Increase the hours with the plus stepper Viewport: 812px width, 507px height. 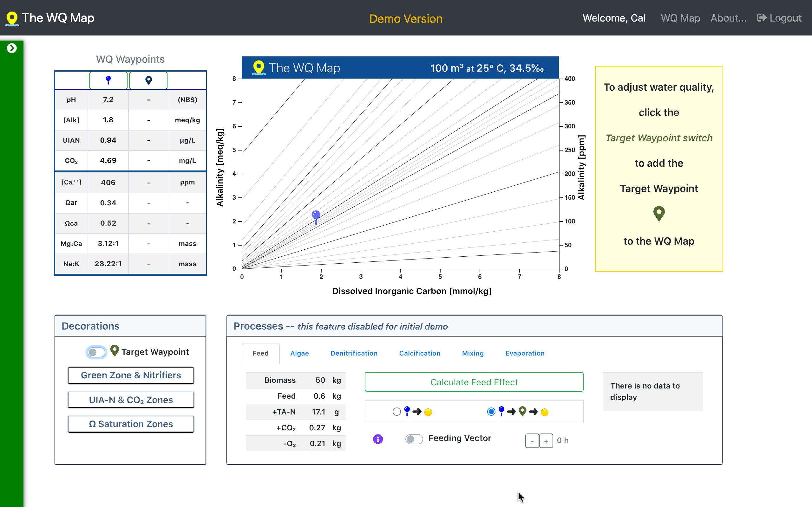(546, 441)
